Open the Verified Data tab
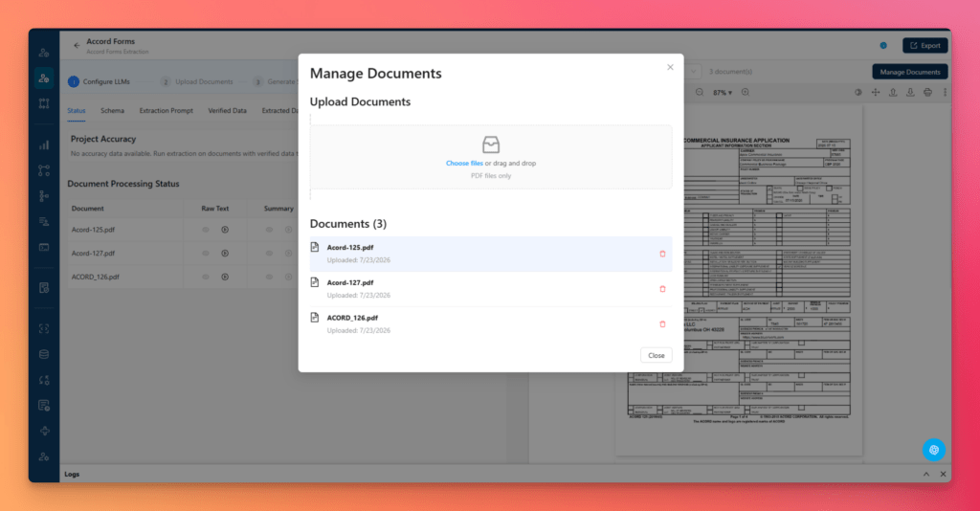This screenshot has height=511, width=980. (x=227, y=111)
